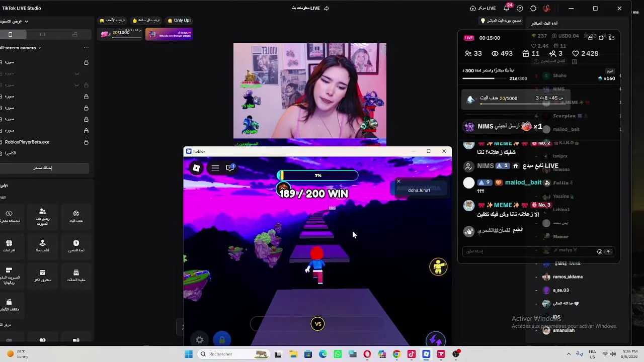Open the Roblox chat icon
Image resolution: width=644 pixels, height=362 pixels.
(x=230, y=168)
